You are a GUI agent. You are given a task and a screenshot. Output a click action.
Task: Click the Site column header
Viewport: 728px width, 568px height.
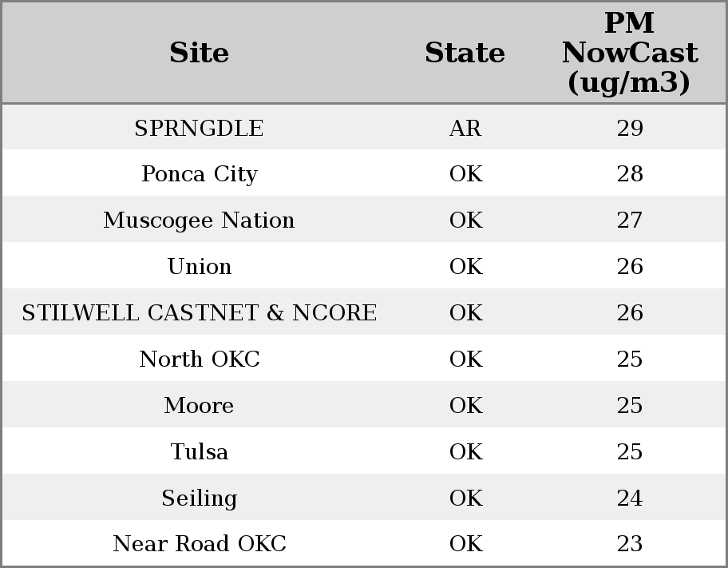click(x=199, y=53)
